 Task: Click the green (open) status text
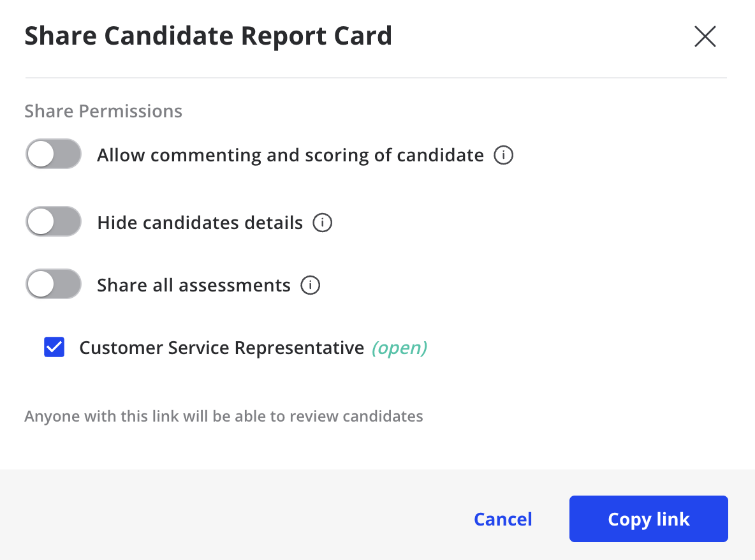tap(400, 348)
